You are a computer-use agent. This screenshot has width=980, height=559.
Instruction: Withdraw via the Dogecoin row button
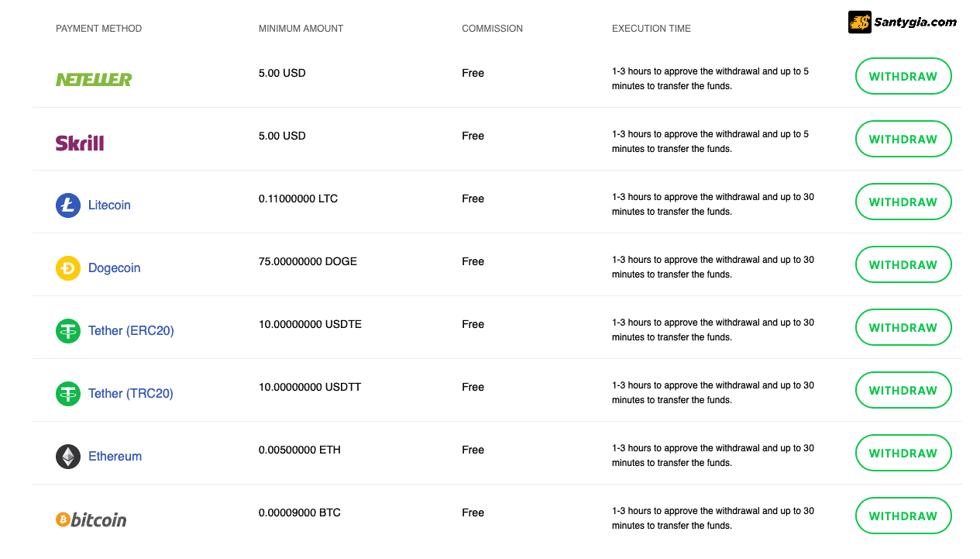[903, 264]
